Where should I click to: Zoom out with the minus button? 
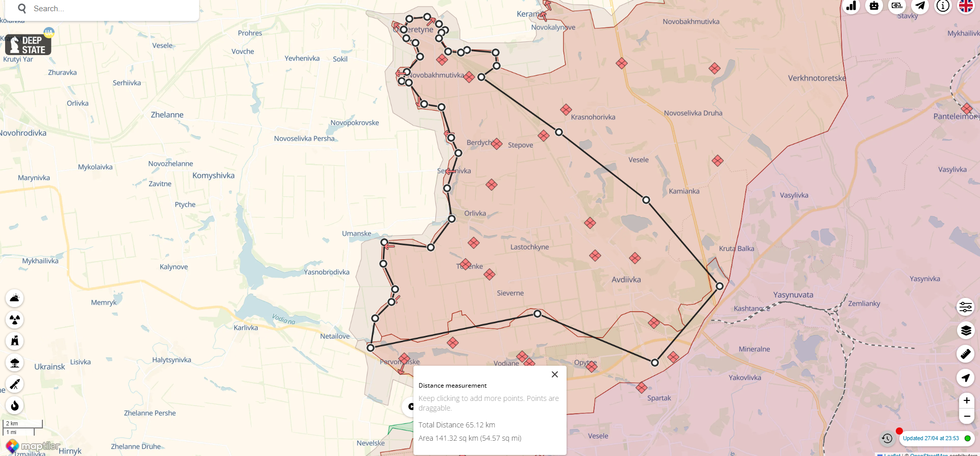(967, 416)
